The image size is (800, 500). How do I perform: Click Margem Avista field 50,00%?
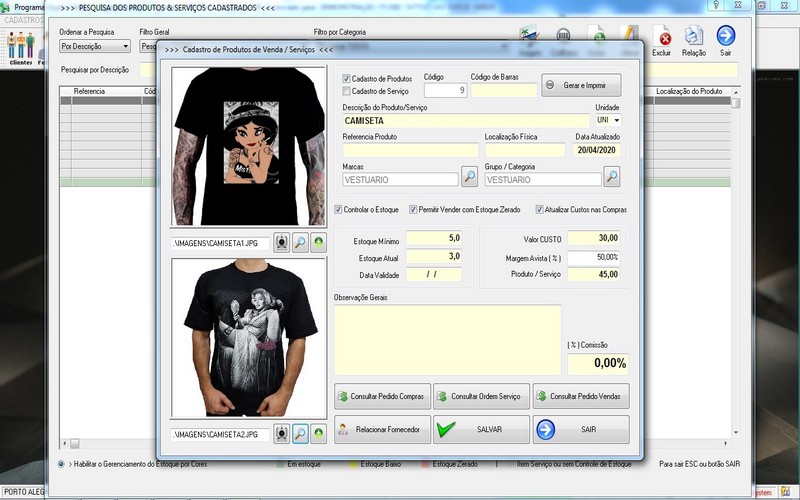(x=594, y=257)
